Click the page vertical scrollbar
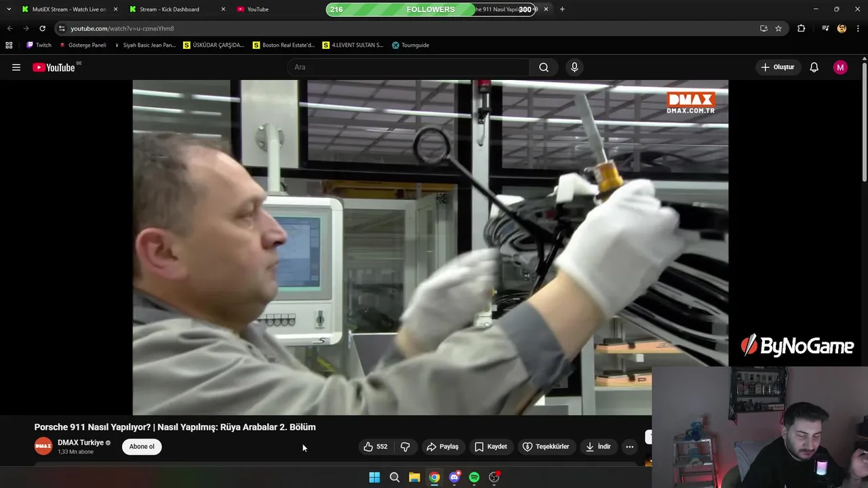868x488 pixels. [865, 122]
